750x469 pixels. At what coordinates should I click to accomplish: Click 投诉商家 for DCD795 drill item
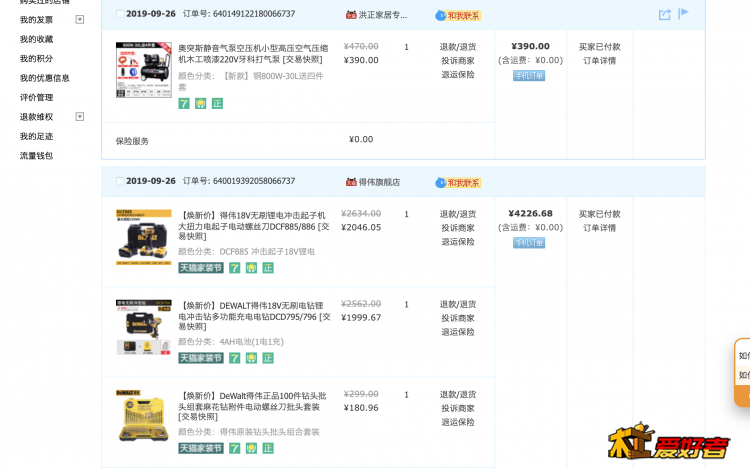458,318
